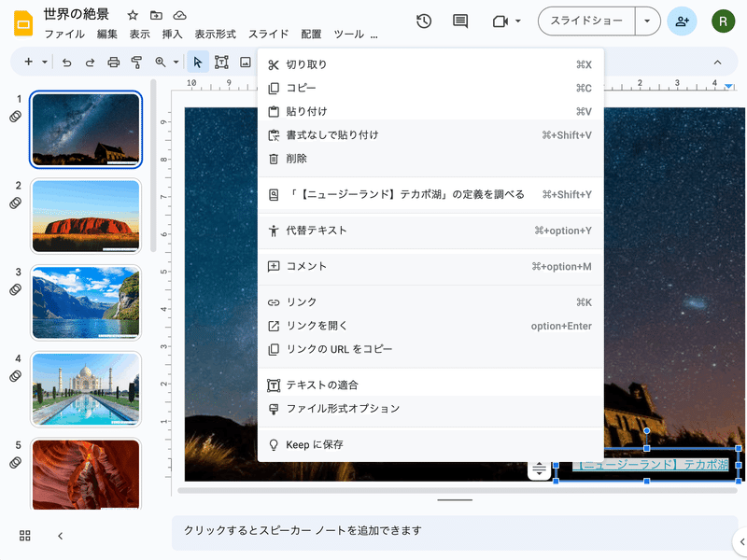Choose 削除 from the context menu
This screenshot has width=747, height=560.
click(430, 159)
